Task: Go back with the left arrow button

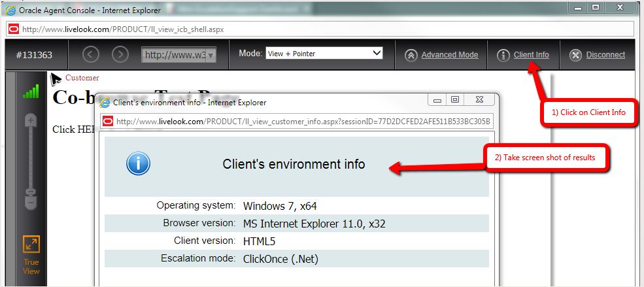Action: point(91,55)
